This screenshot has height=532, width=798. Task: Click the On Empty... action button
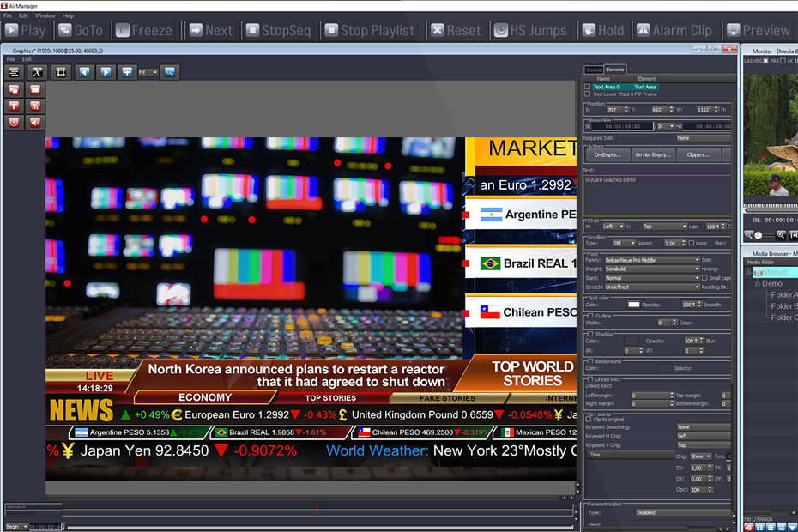[606, 155]
